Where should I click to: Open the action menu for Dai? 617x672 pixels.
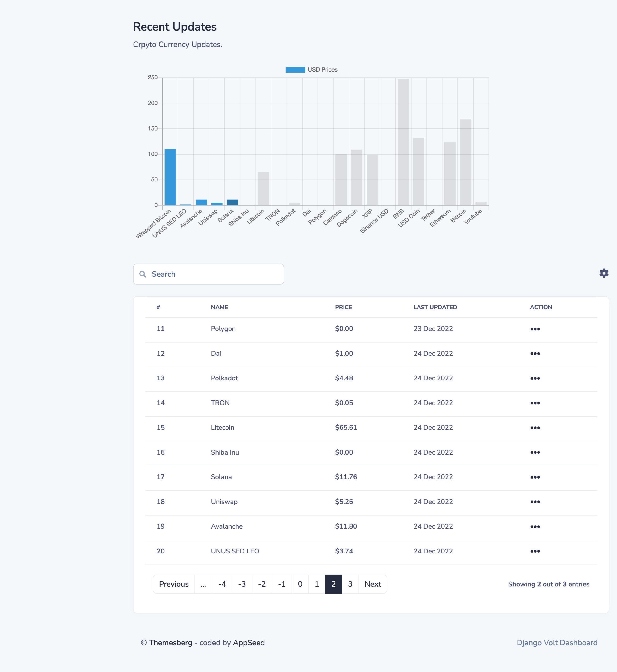[535, 354]
